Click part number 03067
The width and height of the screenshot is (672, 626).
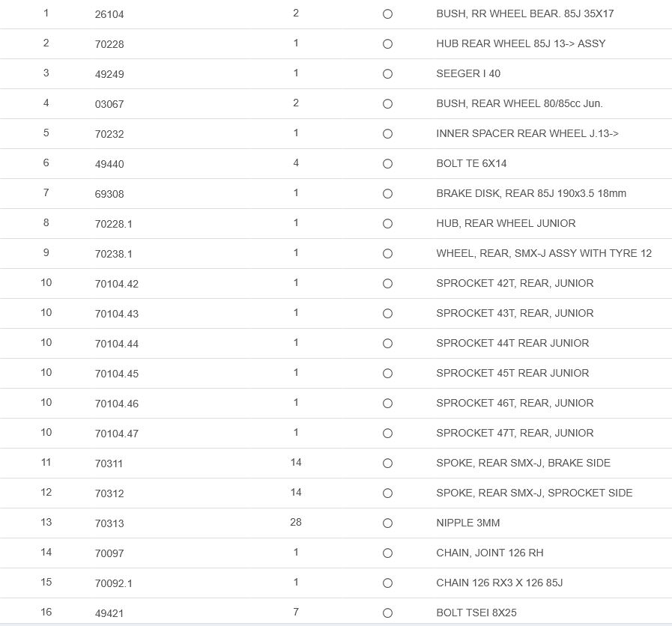pyautogui.click(x=109, y=104)
